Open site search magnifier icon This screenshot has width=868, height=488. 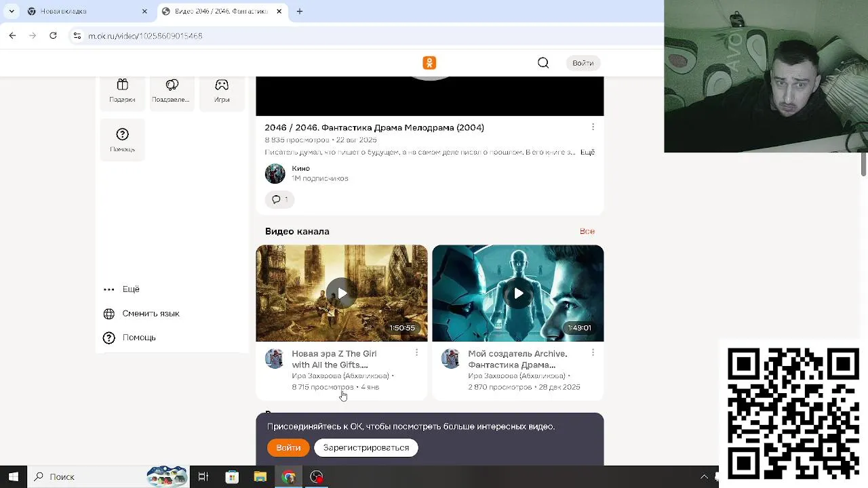coord(543,63)
